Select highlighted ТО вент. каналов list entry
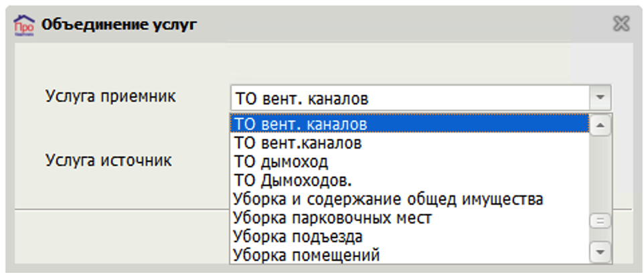 tap(410, 124)
